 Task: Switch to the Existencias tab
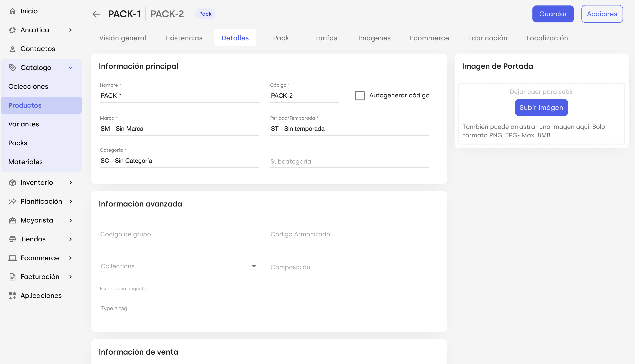click(x=184, y=38)
